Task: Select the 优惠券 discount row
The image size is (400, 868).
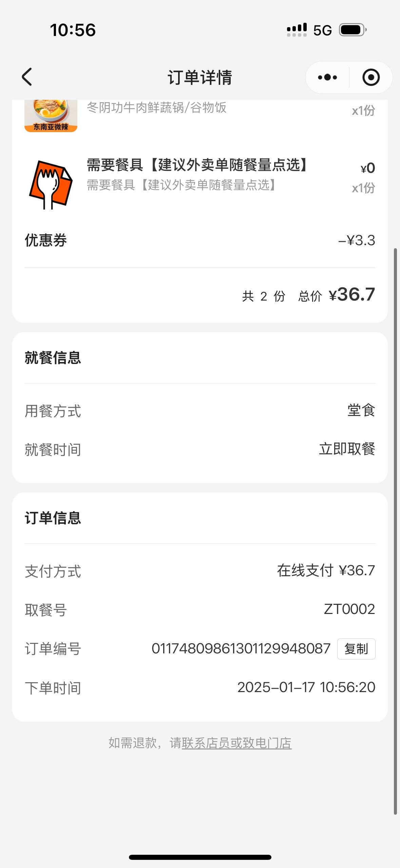Action: click(x=200, y=240)
